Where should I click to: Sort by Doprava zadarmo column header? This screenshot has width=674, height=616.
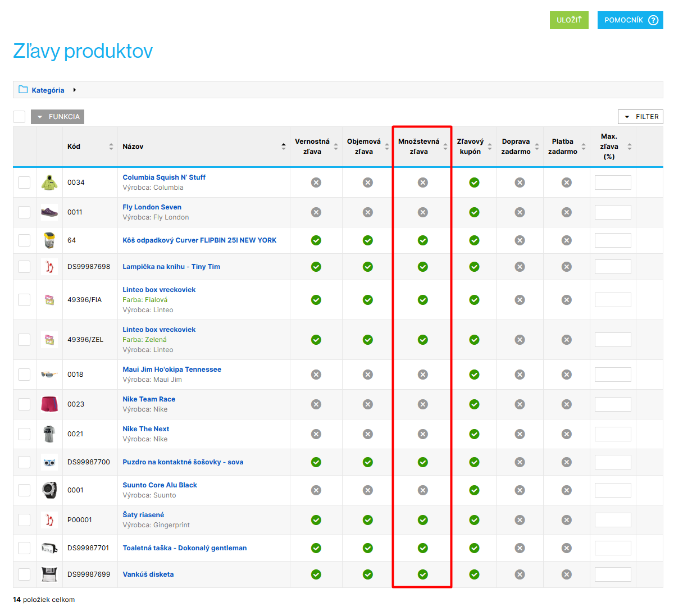(x=537, y=147)
